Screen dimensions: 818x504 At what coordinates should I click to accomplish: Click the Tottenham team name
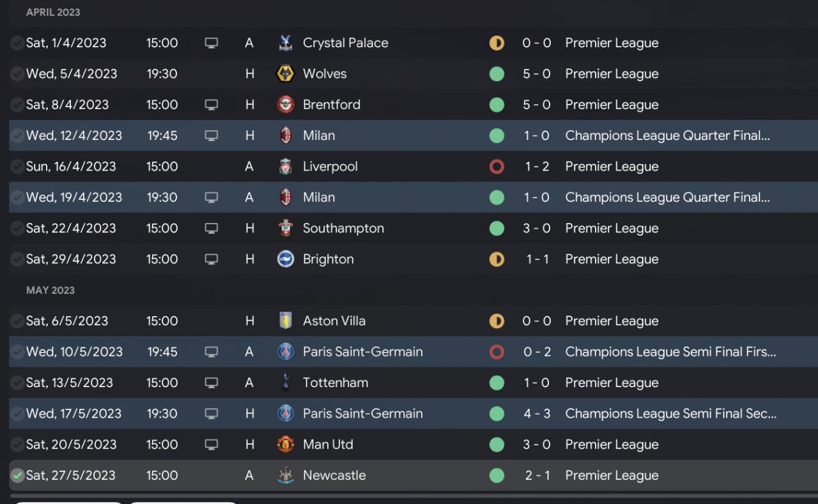point(335,383)
